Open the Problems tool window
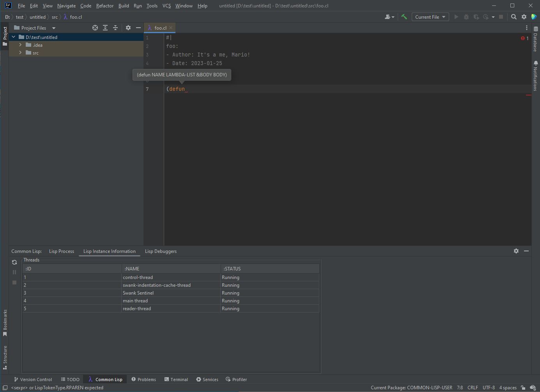The image size is (540, 392). point(143,380)
